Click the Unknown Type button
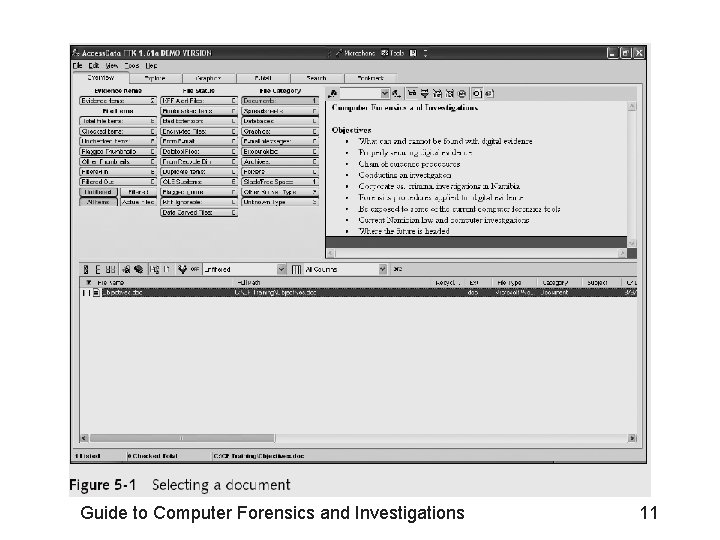This screenshot has height=540, width=720. click(x=280, y=202)
